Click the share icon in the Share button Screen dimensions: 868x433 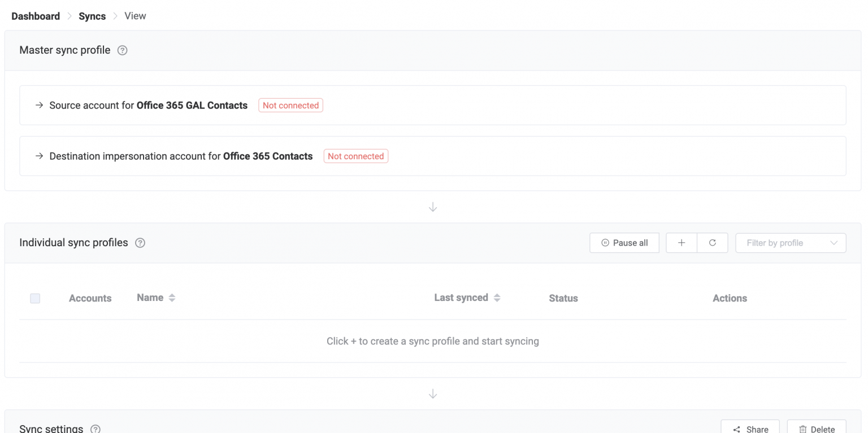[x=736, y=429]
